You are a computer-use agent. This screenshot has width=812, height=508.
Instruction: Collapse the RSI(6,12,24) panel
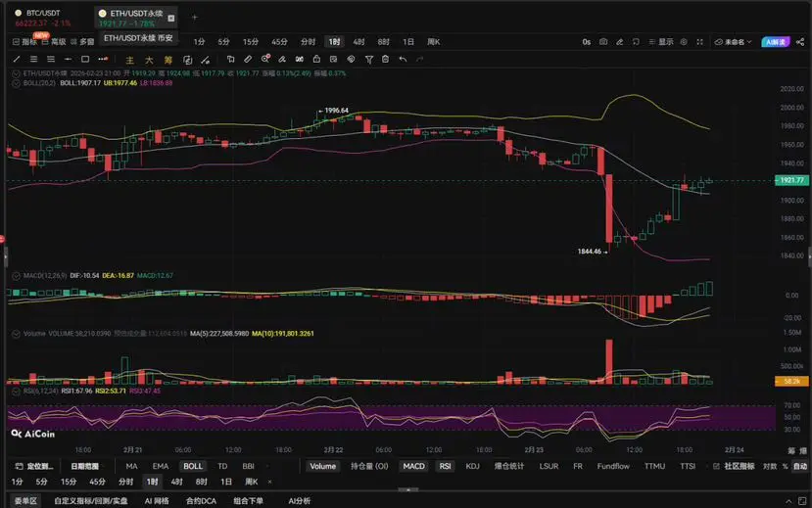point(16,392)
